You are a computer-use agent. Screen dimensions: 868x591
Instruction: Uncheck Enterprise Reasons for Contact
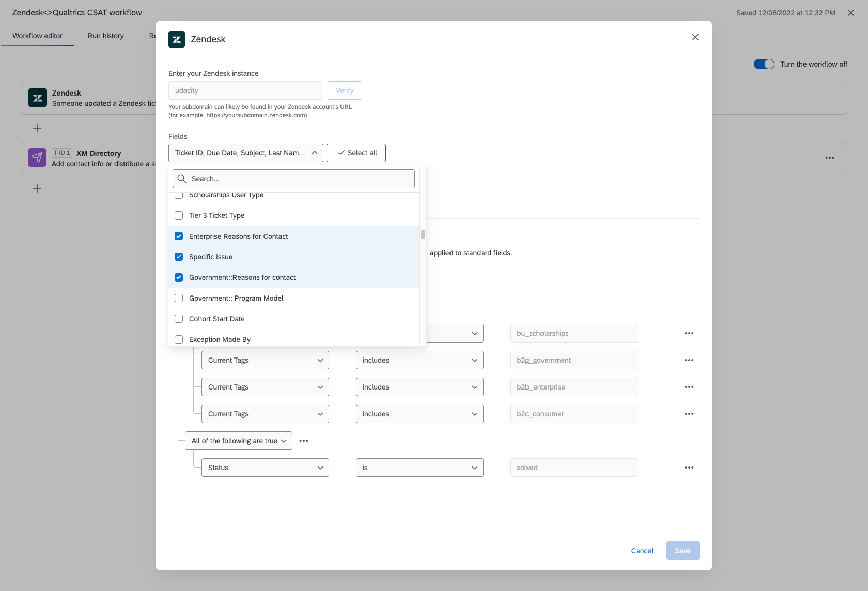(x=179, y=236)
